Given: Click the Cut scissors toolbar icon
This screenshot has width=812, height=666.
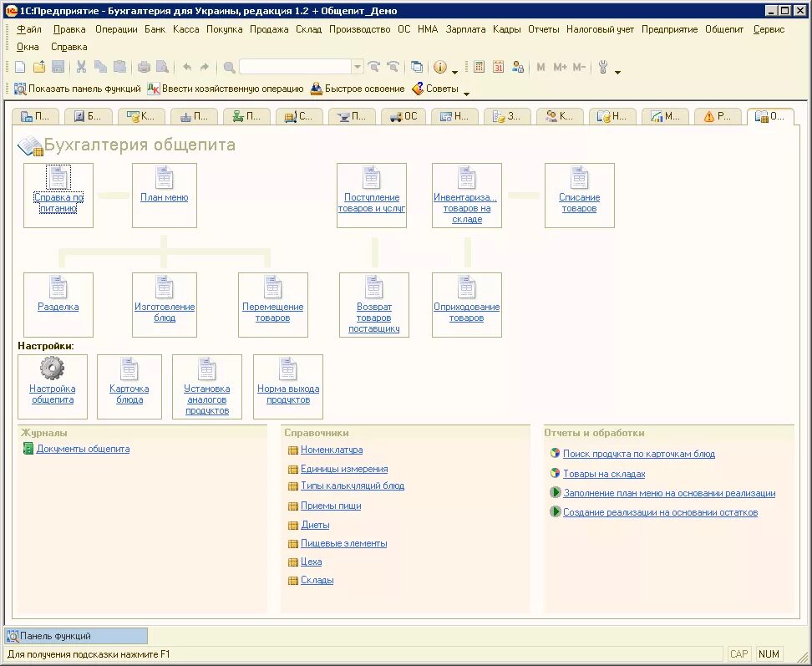Looking at the screenshot, I should tap(81, 67).
